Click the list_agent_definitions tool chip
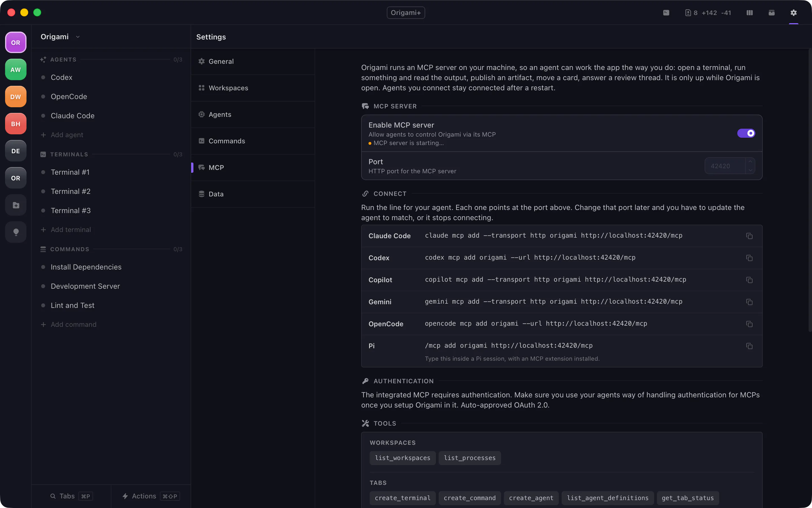This screenshot has width=812, height=508. 608,498
